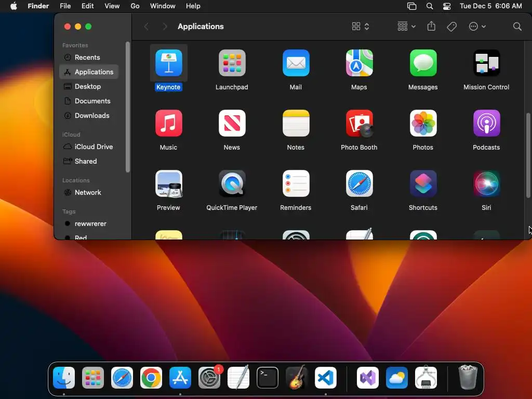Select the QuickTime Player app icon
Screen dimensions: 532x399
click(232, 183)
